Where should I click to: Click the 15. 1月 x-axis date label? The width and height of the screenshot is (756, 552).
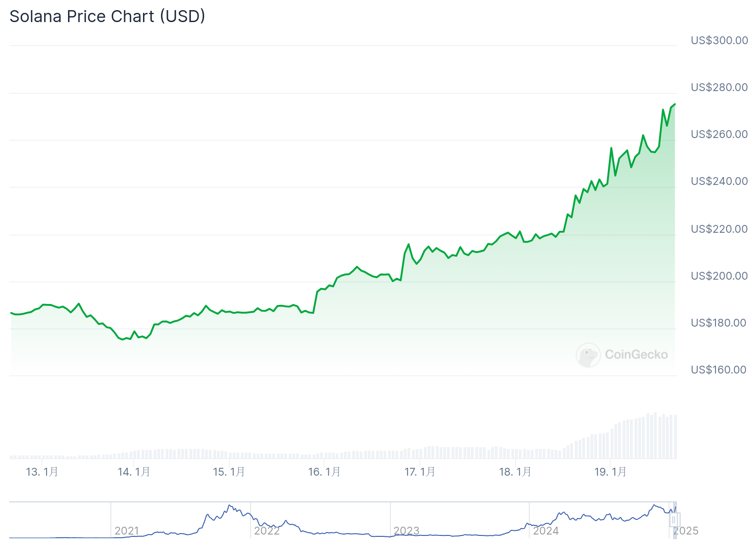pyautogui.click(x=229, y=472)
